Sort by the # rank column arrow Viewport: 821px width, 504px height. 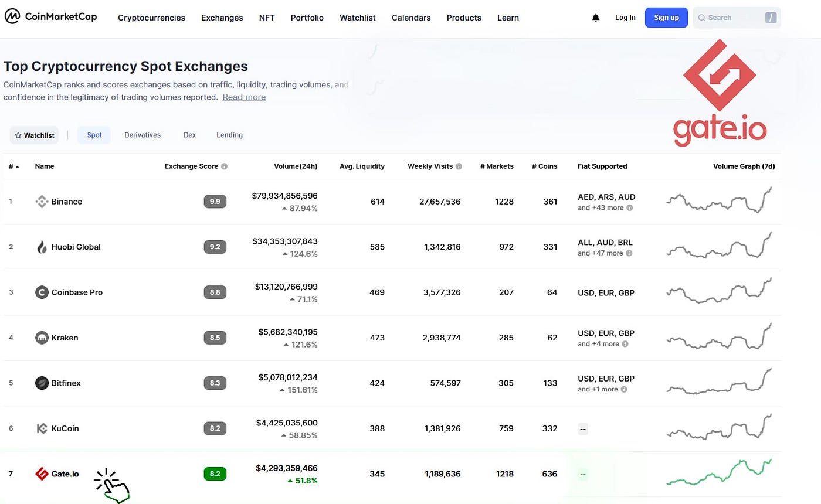pyautogui.click(x=17, y=166)
